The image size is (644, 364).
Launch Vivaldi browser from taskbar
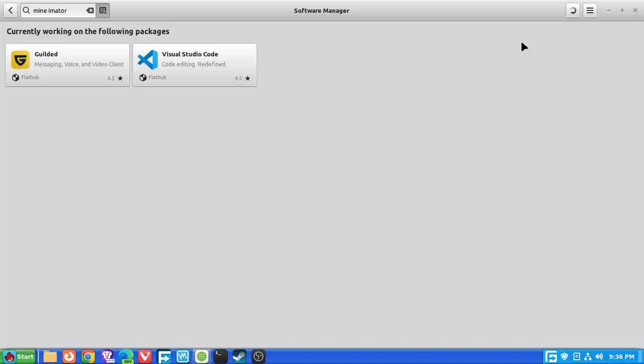[145, 356]
